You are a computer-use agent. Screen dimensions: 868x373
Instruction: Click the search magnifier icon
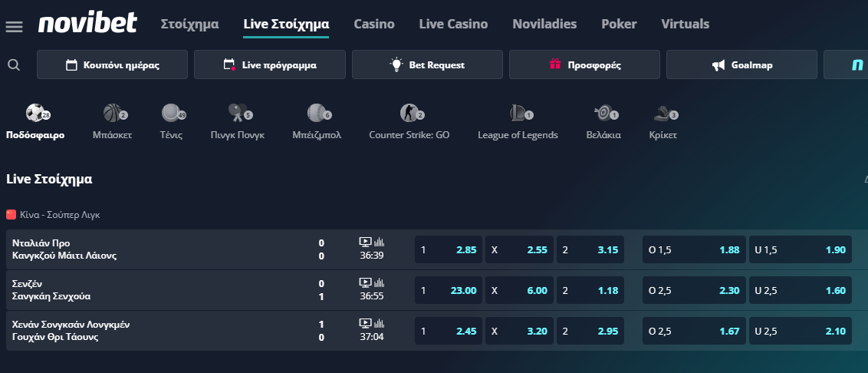14,65
